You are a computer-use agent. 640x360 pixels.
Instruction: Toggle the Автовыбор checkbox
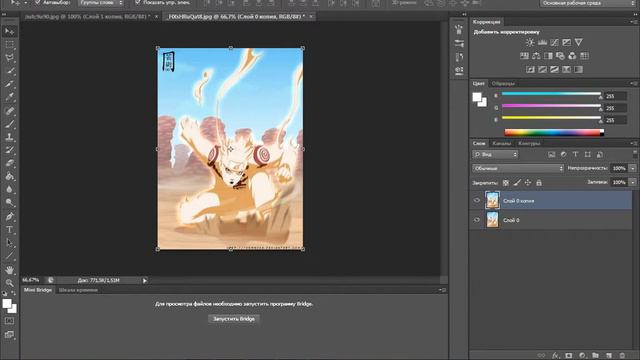38,2
